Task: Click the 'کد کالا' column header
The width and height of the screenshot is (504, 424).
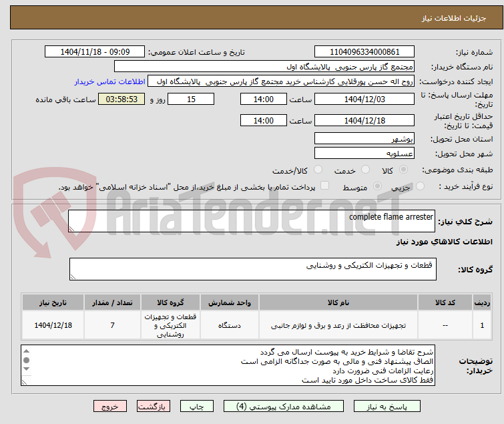Action: (445, 302)
